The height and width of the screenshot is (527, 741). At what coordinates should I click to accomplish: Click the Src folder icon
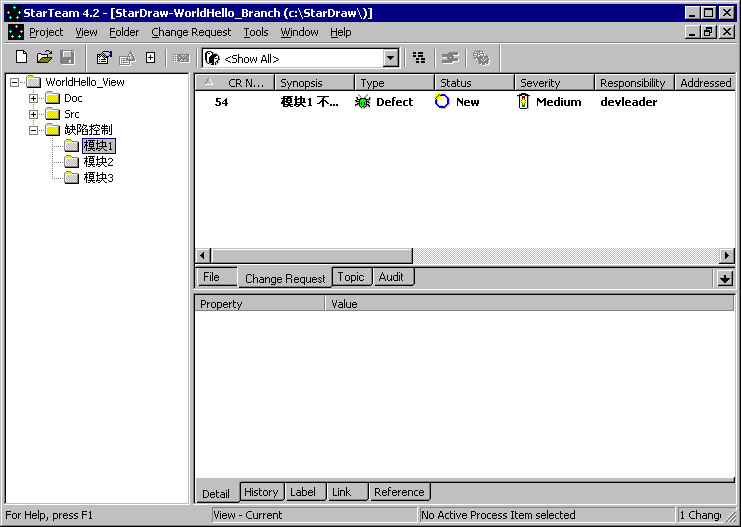pos(52,114)
